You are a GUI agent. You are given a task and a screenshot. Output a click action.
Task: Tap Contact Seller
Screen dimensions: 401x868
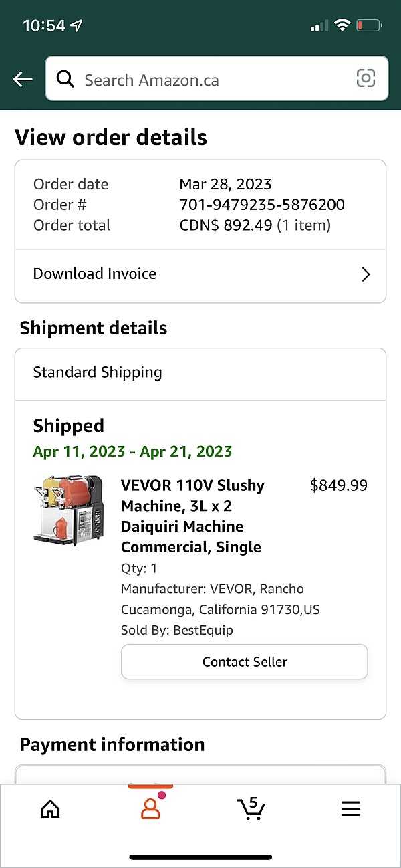point(244,661)
